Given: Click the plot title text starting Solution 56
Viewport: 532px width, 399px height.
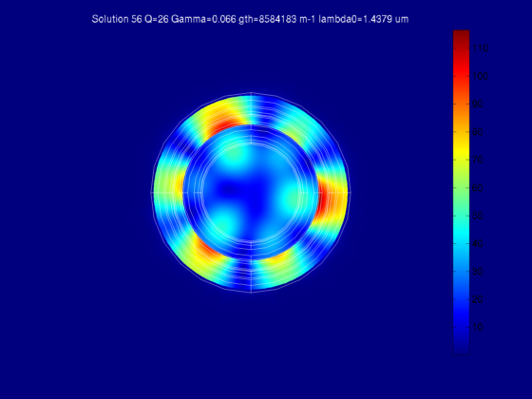Looking at the screenshot, I should [250, 19].
